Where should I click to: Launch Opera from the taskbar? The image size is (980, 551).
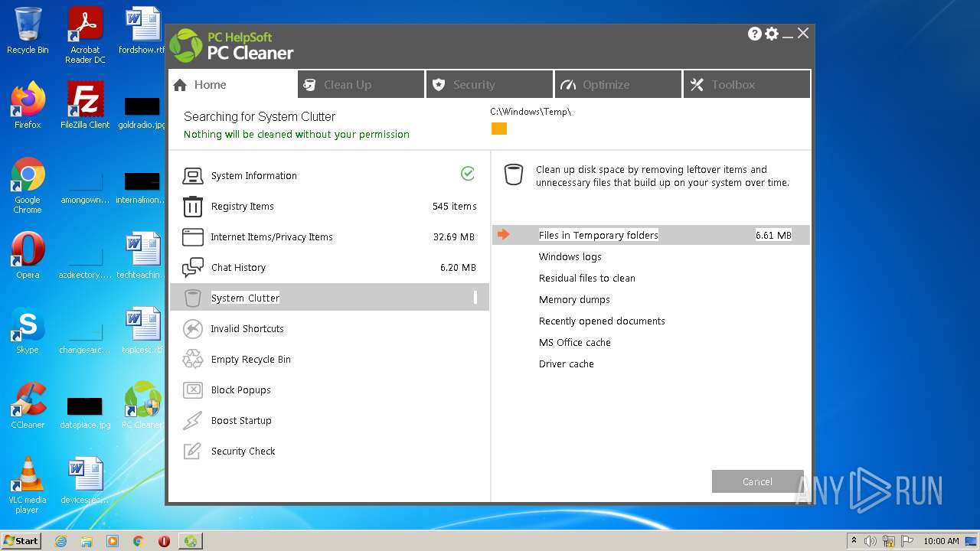click(x=164, y=541)
